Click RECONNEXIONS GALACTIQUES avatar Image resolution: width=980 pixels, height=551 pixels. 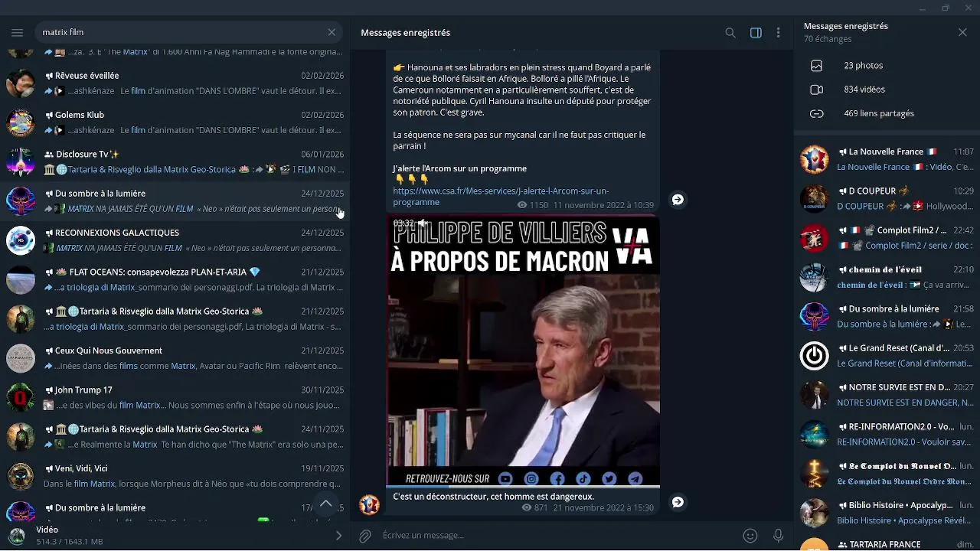21,240
